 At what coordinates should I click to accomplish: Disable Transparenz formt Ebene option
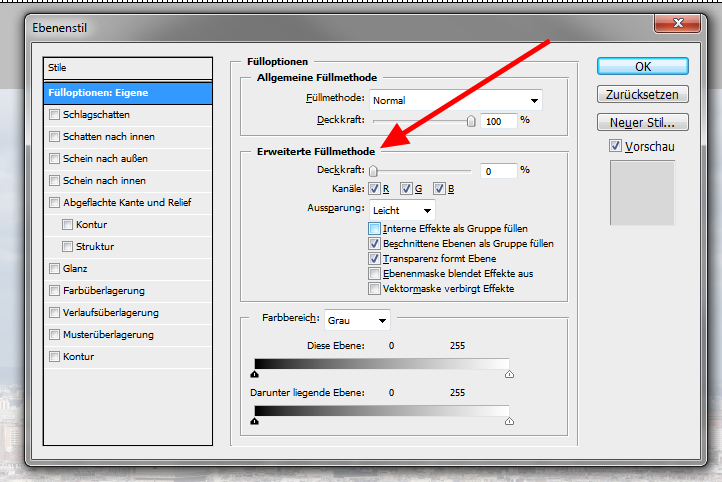pos(375,258)
